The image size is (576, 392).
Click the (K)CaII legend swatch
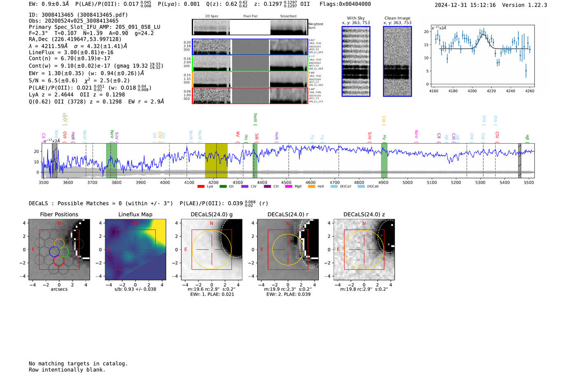point(334,186)
